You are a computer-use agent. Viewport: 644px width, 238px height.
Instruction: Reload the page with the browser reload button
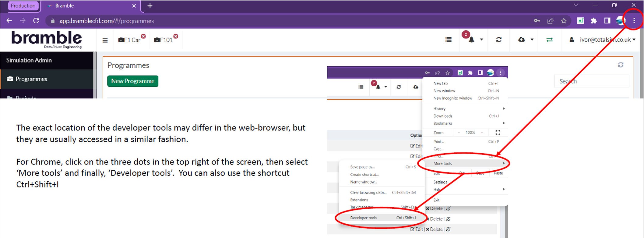36,21
